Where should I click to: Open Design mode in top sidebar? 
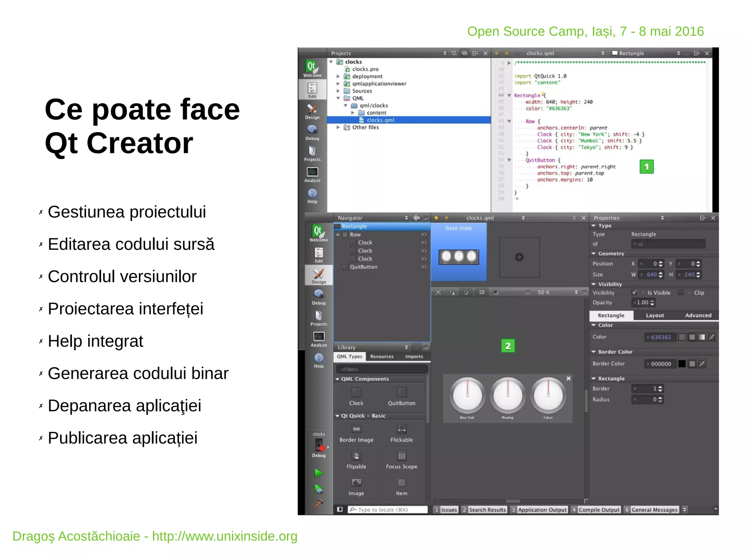tap(312, 111)
